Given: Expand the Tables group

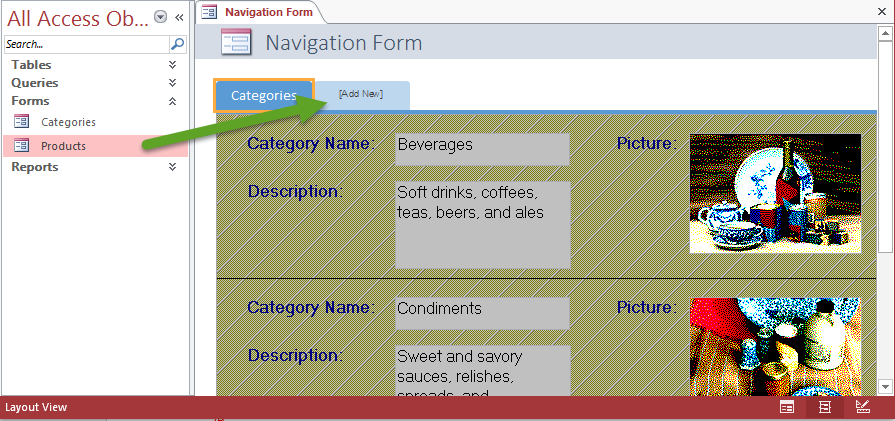Looking at the screenshot, I should pos(172,65).
